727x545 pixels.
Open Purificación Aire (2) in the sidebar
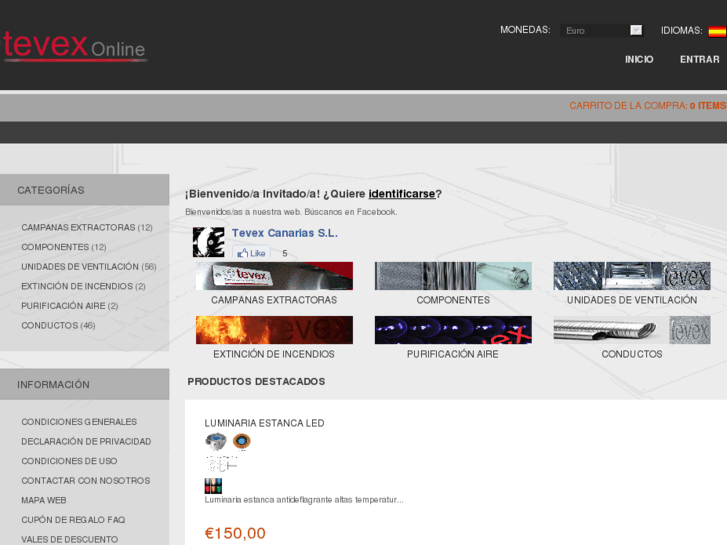click(70, 306)
